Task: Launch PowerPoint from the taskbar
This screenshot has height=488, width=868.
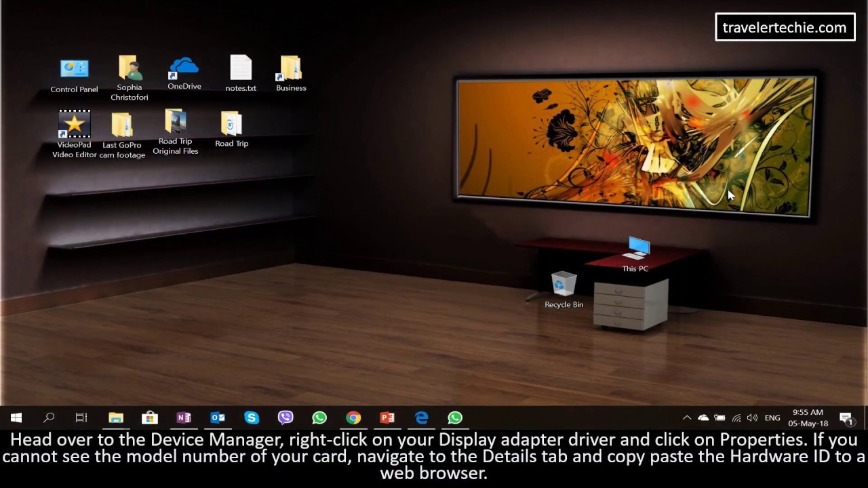Action: point(387,418)
